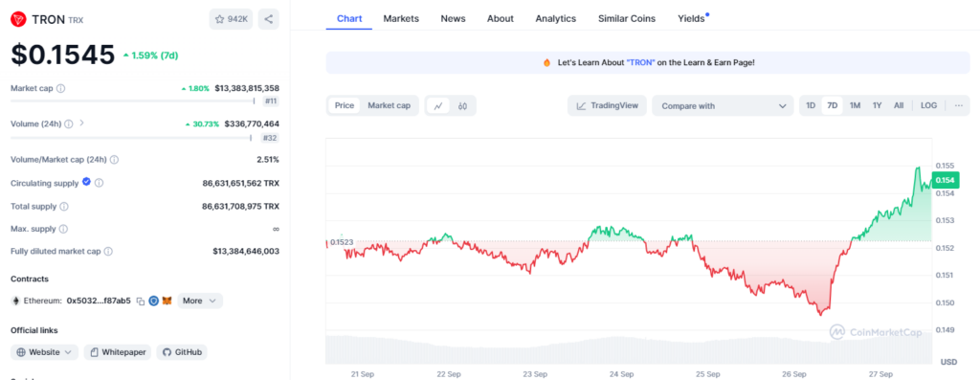Image resolution: width=980 pixels, height=380 pixels.
Task: Switch to the Similar Coins tab
Action: coord(627,18)
